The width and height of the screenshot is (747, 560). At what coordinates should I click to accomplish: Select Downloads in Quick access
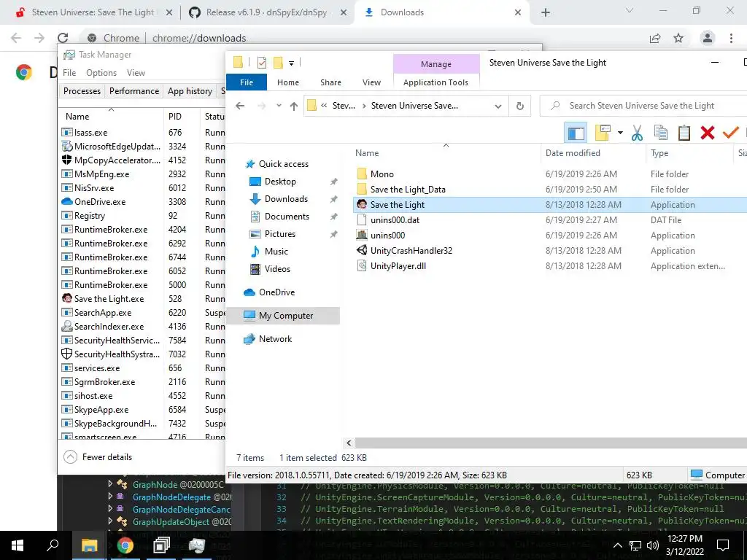pos(286,199)
